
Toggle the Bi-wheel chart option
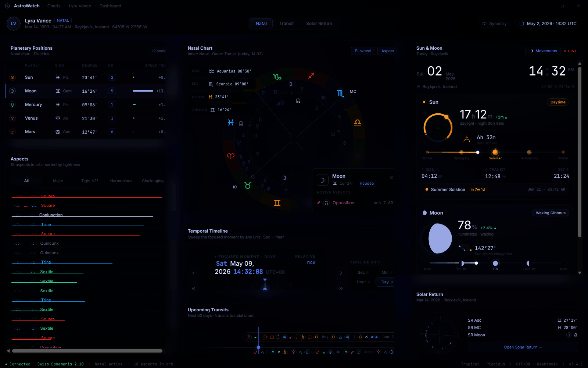click(363, 51)
